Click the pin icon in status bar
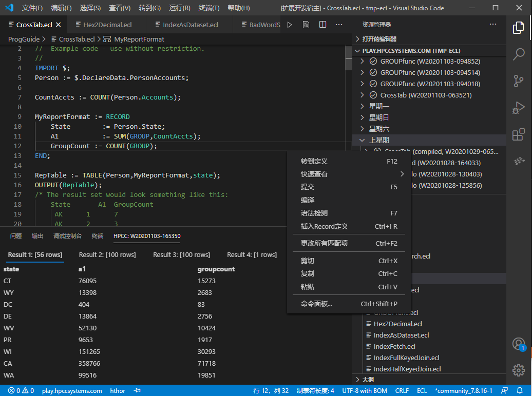The height and width of the screenshot is (396, 532). [137, 390]
